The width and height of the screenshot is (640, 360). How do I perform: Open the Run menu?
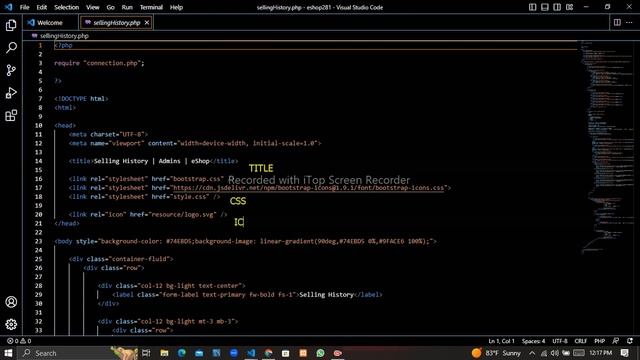(127, 7)
